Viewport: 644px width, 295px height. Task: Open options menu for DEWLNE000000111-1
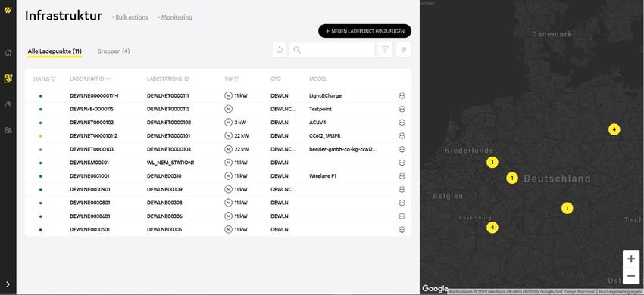point(402,95)
